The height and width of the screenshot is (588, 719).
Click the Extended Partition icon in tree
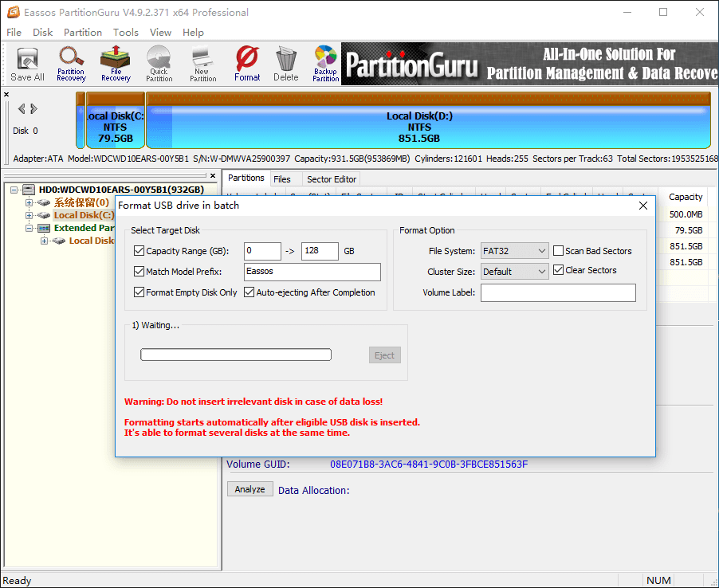[44, 228]
